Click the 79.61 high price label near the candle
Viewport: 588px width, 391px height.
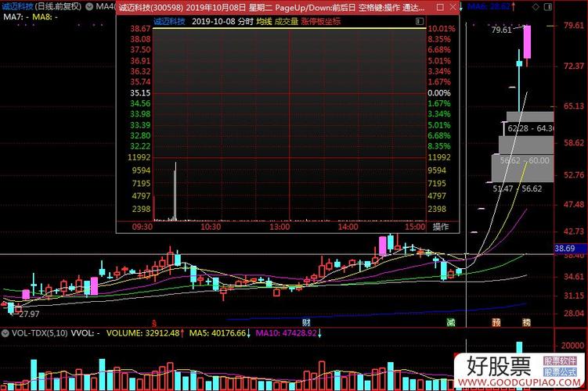[x=501, y=30]
